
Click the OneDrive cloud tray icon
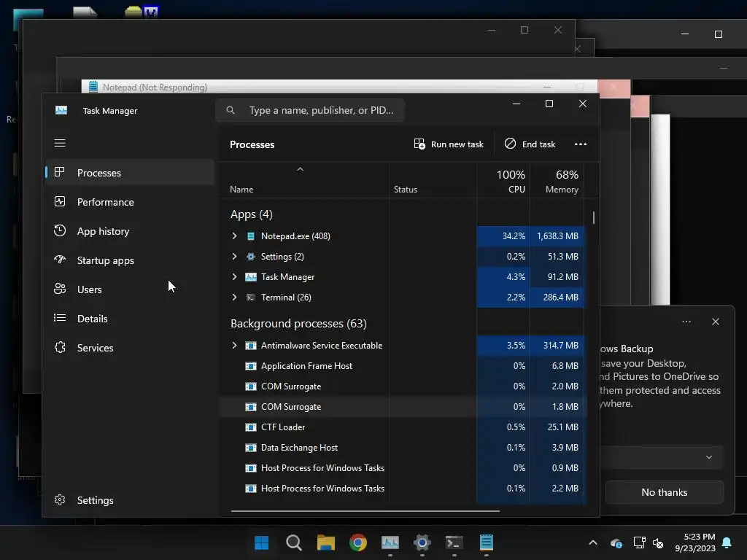pyautogui.click(x=616, y=542)
